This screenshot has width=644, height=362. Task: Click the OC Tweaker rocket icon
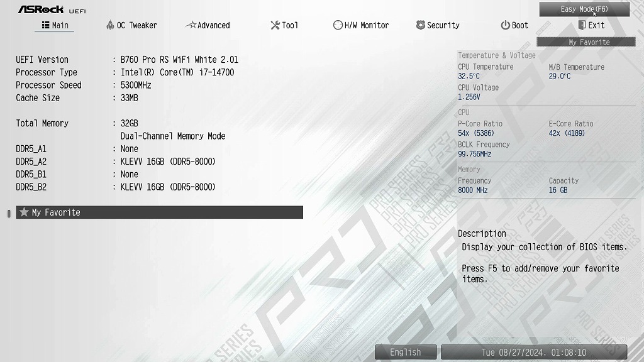coord(110,25)
